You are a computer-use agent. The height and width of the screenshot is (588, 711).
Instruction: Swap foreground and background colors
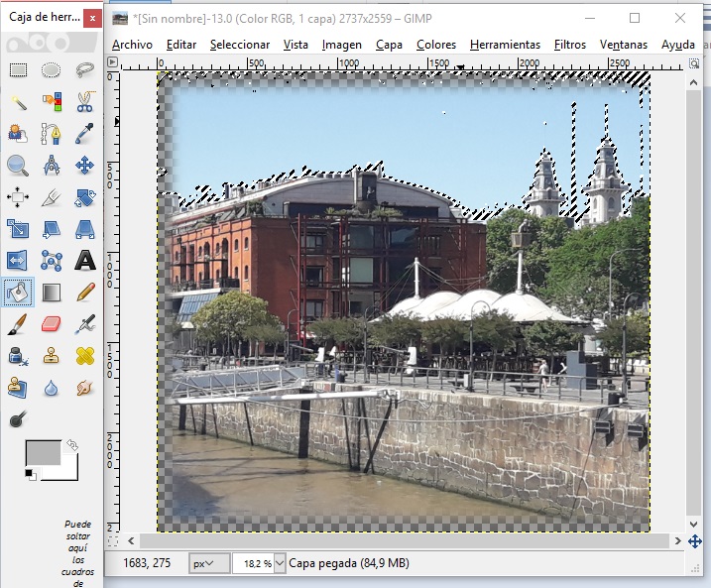click(72, 445)
